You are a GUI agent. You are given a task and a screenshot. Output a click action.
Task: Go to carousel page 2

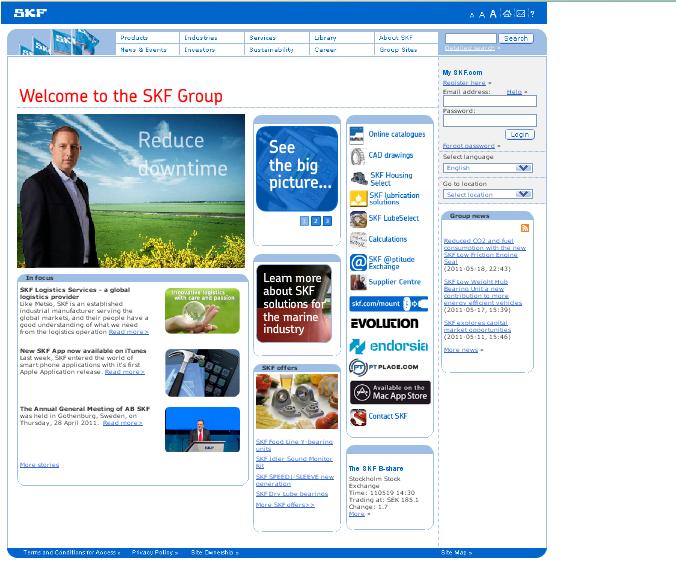(316, 221)
